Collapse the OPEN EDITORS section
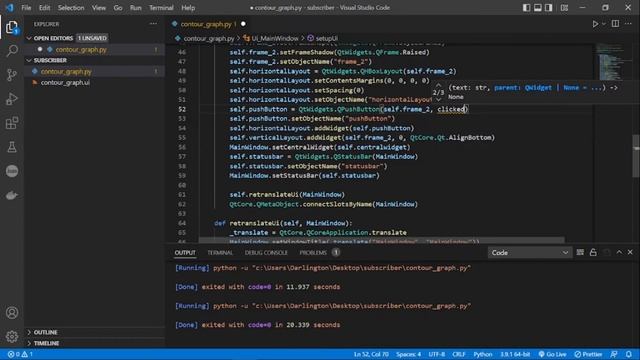The image size is (640, 360). (53, 38)
